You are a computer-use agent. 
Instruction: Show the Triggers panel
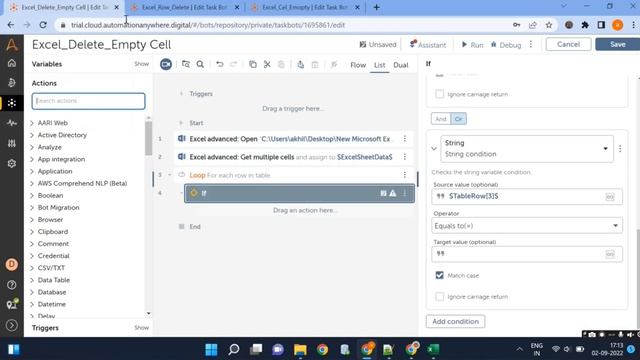click(x=141, y=327)
